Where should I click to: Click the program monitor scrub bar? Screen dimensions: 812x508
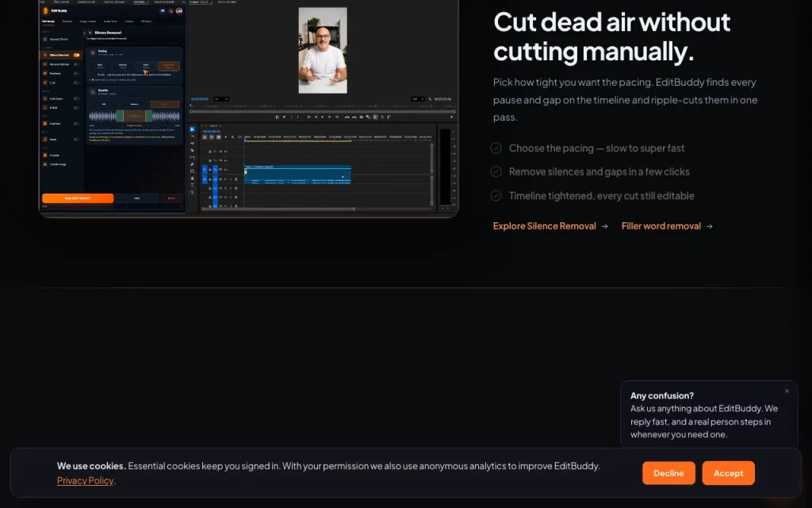click(x=323, y=111)
